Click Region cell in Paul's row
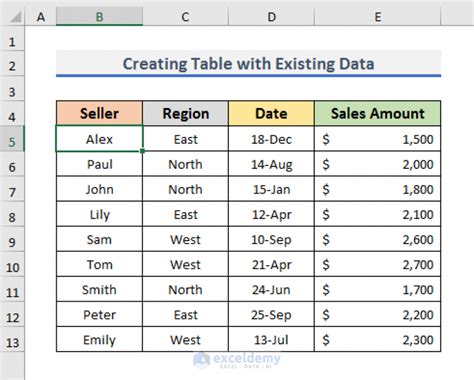Screen dimensions: 474x380 tap(185, 164)
